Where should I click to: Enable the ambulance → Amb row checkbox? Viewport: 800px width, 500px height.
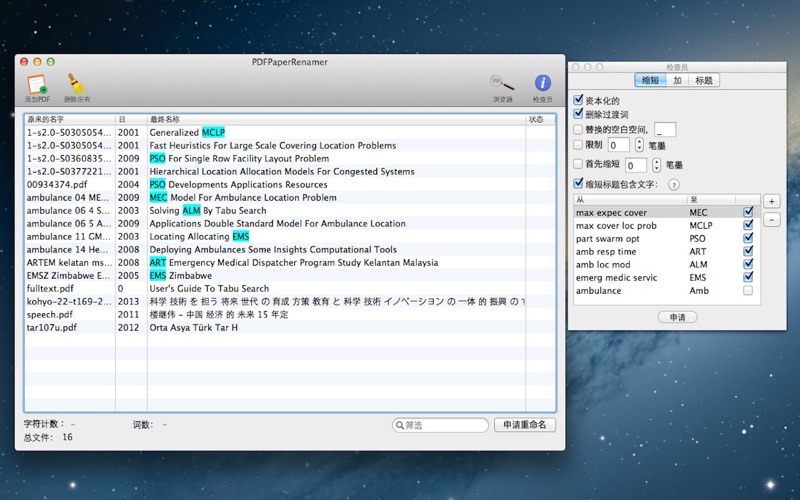point(748,291)
